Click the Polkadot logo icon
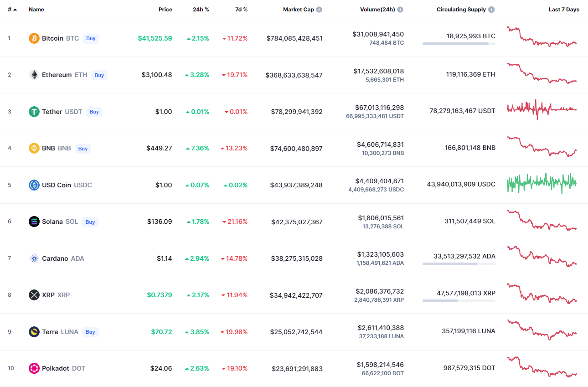Screen dimensions: 588x387 click(x=34, y=368)
